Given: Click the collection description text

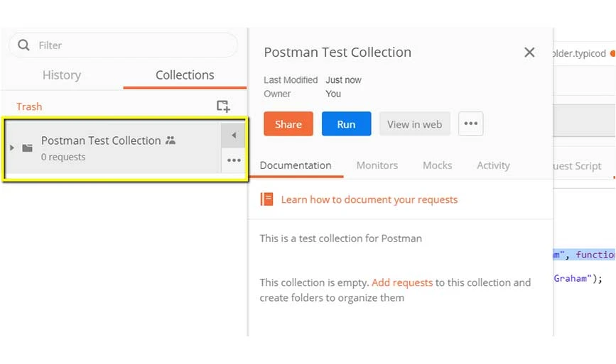Looking at the screenshot, I should [340, 238].
